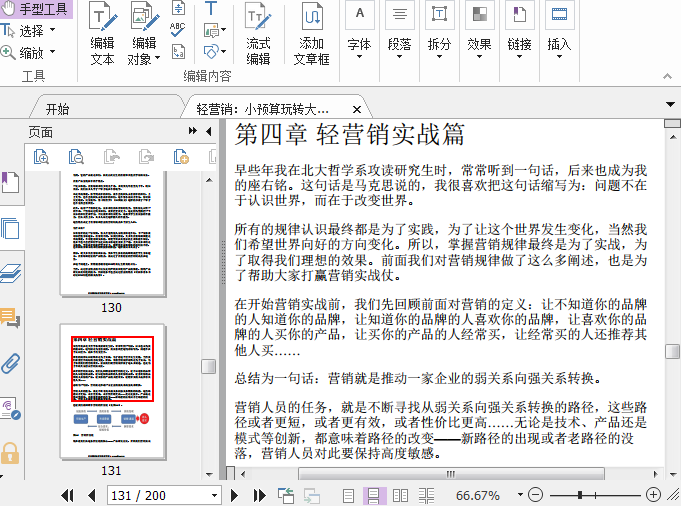The width and height of the screenshot is (681, 506).
Task: Click the 流式编辑 reflow edit tool
Action: pos(258,33)
